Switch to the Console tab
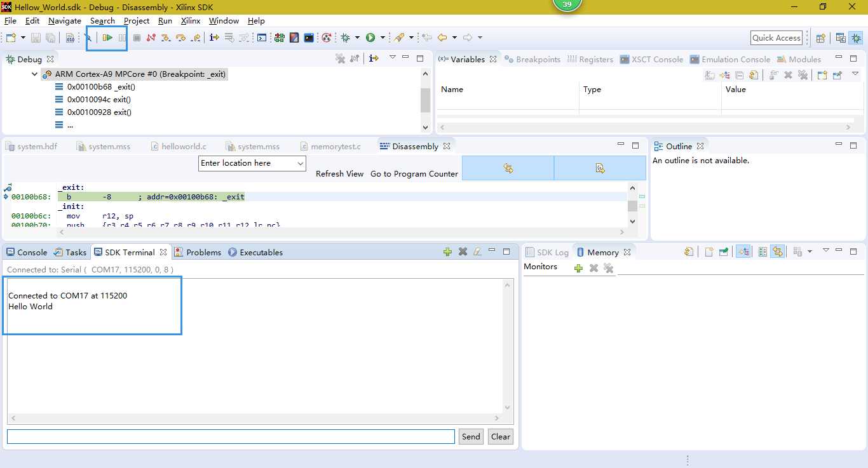 coord(26,252)
